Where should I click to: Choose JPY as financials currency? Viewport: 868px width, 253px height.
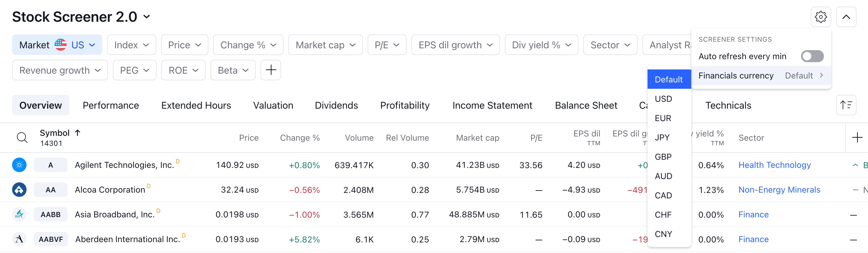[662, 137]
